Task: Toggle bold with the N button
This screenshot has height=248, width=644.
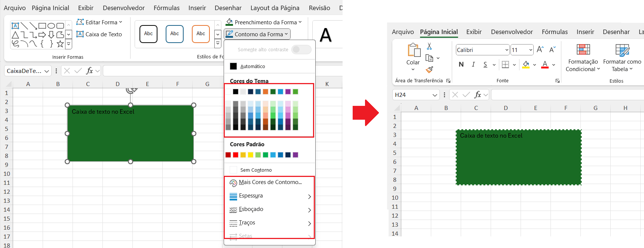Action: [461, 65]
